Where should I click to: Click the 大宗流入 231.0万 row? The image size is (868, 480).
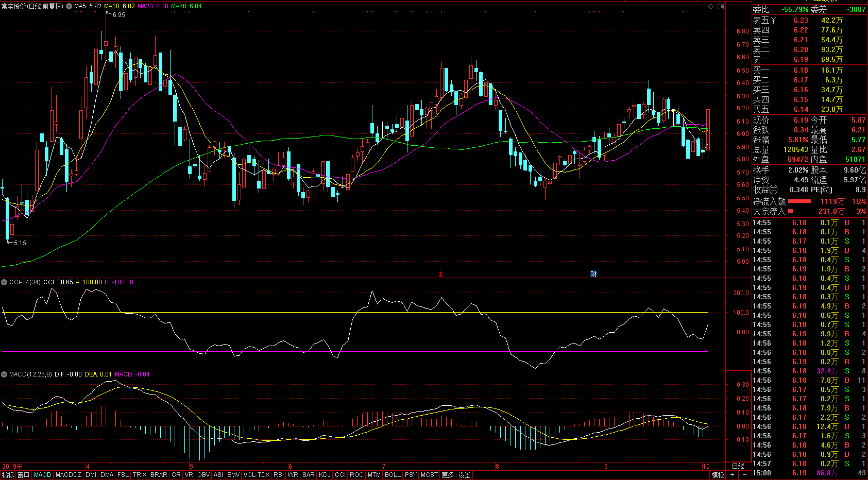pyautogui.click(x=809, y=211)
